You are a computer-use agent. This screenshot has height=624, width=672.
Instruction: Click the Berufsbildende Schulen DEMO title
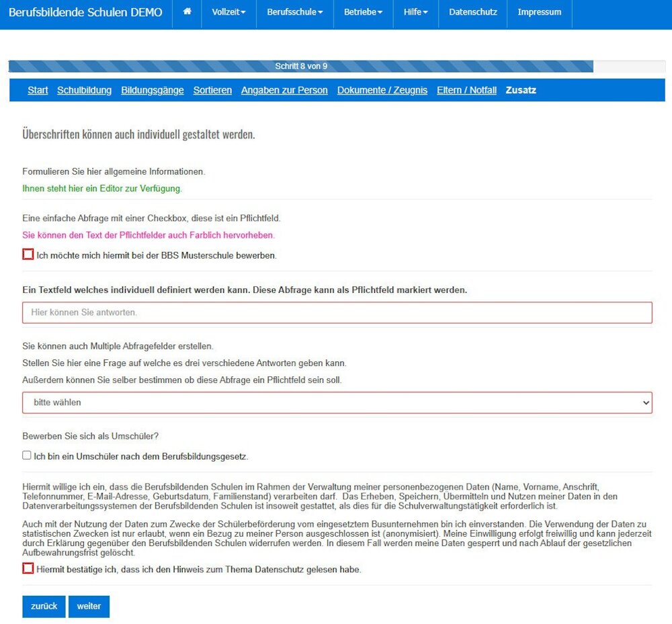click(85, 12)
